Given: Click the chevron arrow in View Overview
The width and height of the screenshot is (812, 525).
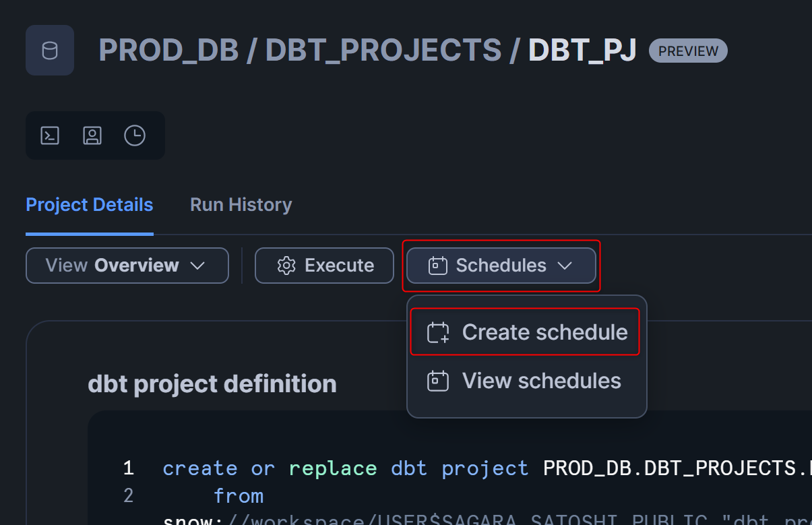Looking at the screenshot, I should 197,266.
